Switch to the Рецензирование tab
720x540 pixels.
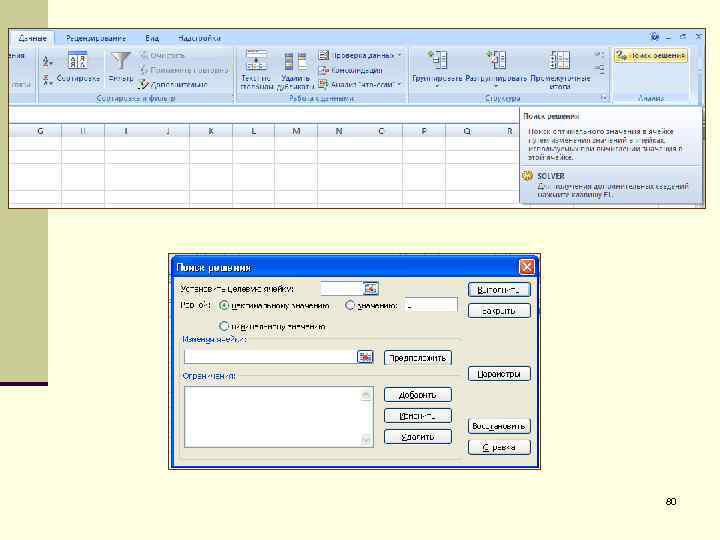coord(96,39)
